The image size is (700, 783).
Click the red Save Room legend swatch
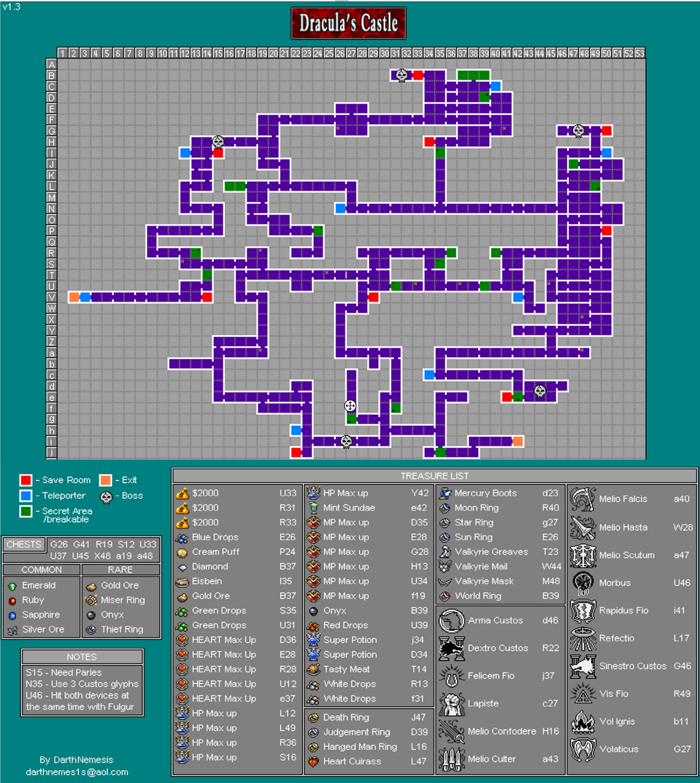click(x=26, y=480)
